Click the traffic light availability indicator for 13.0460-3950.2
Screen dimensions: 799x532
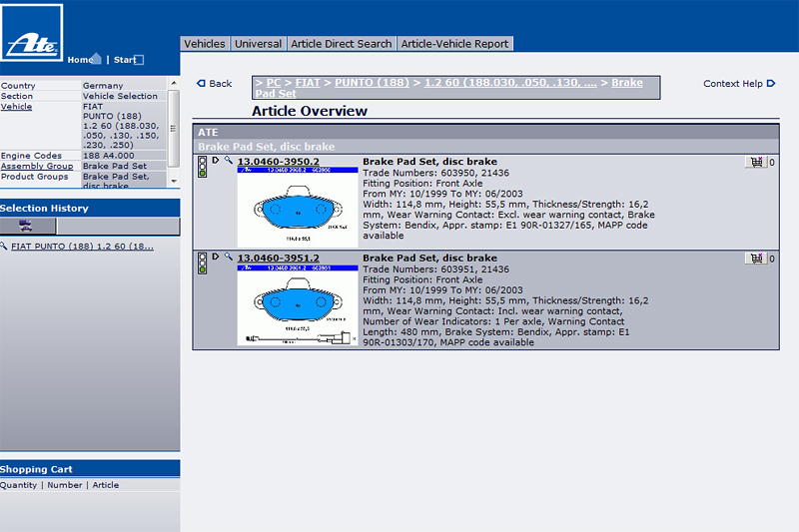coord(202,167)
